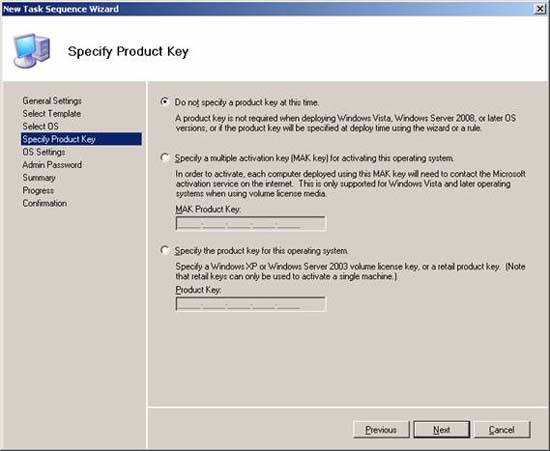Open the OS Settings step

(43, 152)
